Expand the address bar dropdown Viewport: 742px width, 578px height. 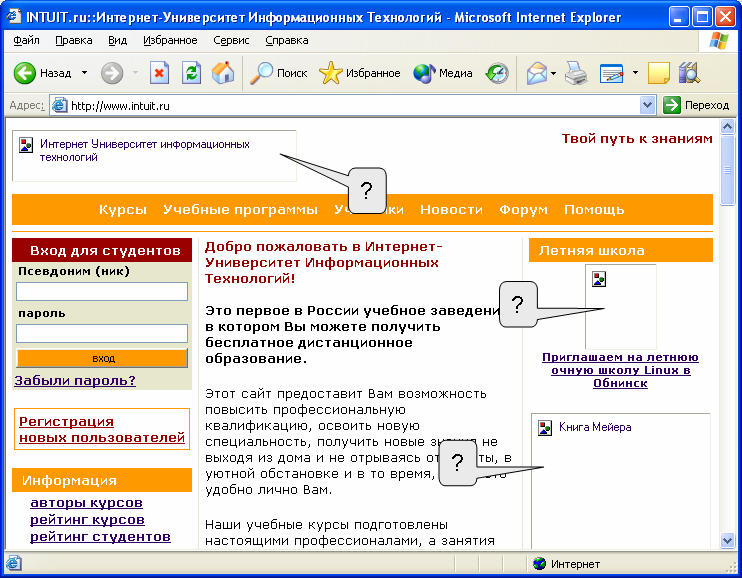[x=647, y=105]
